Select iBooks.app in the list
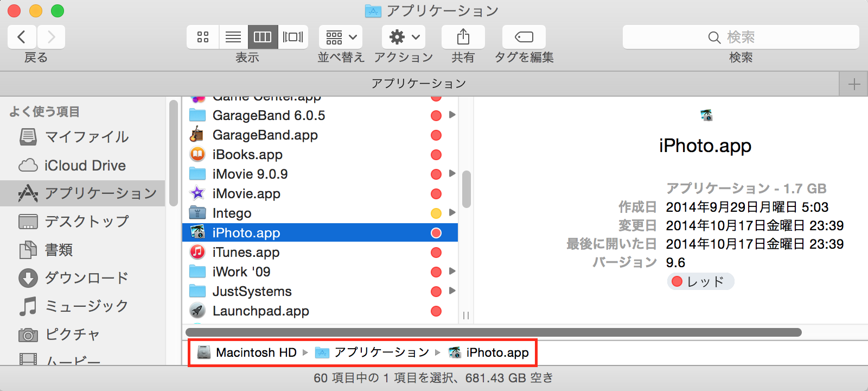 pyautogui.click(x=320, y=154)
